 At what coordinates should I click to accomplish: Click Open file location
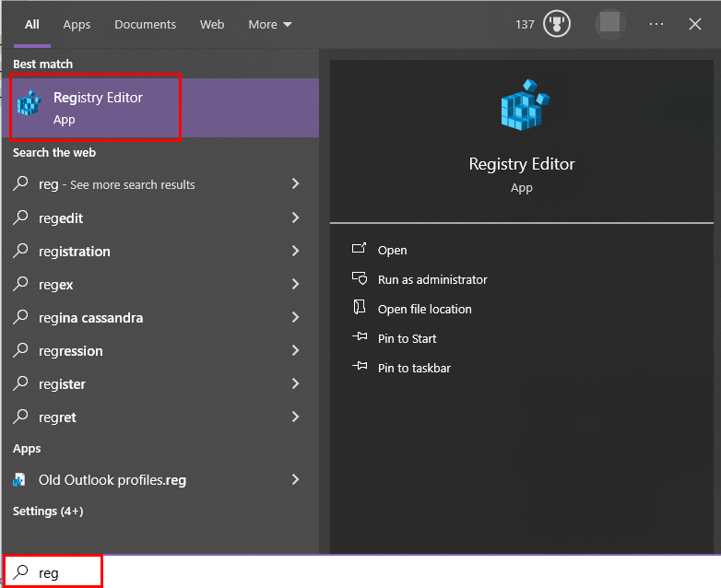click(424, 309)
